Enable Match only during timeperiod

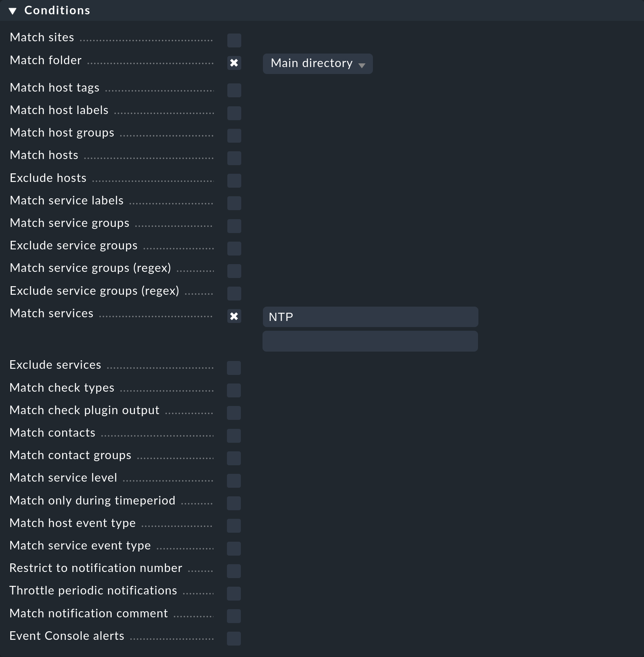[234, 503]
